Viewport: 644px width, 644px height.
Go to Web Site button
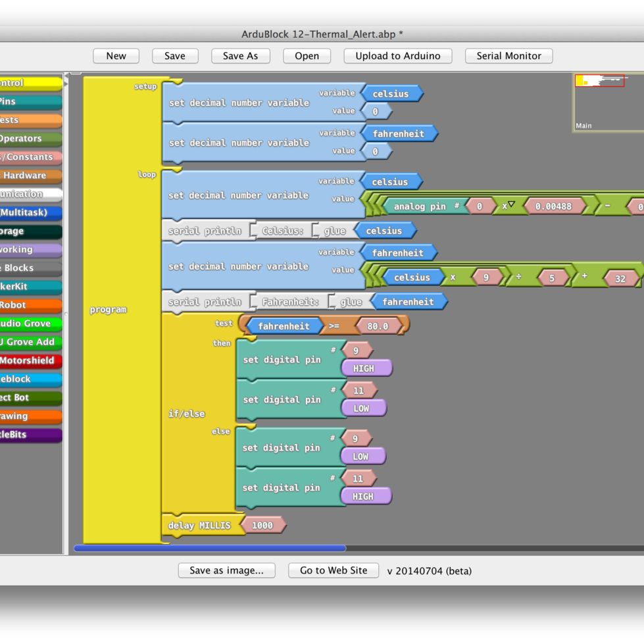[334, 570]
